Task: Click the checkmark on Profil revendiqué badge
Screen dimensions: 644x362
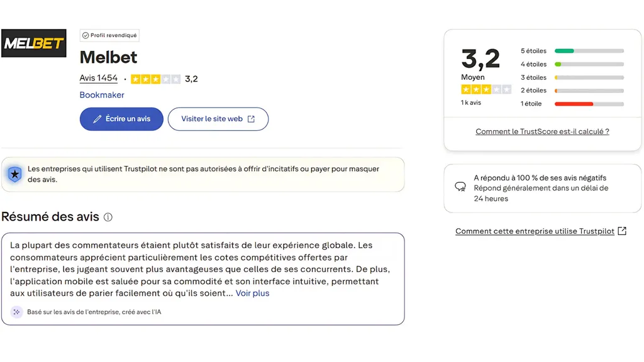Action: [84, 35]
